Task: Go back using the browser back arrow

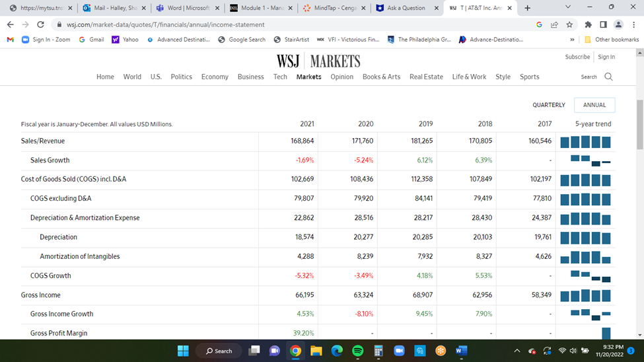Action: (x=11, y=24)
